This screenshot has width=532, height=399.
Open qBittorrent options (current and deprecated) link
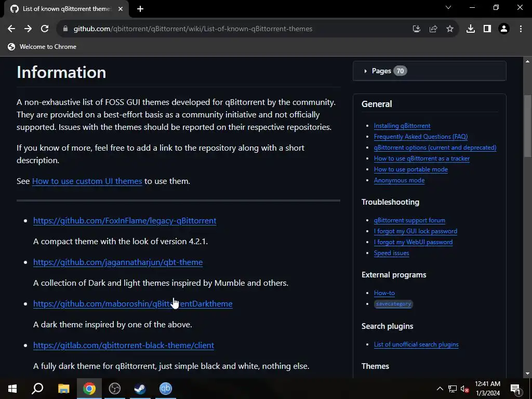[435, 148]
